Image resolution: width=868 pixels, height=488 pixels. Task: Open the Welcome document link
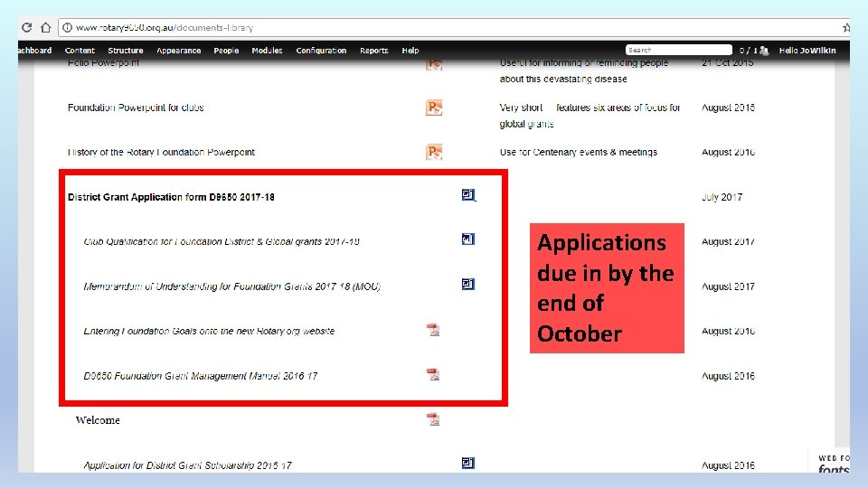[98, 420]
